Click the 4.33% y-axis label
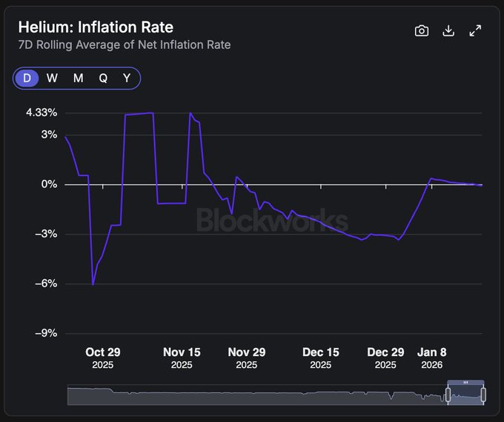 42,113
